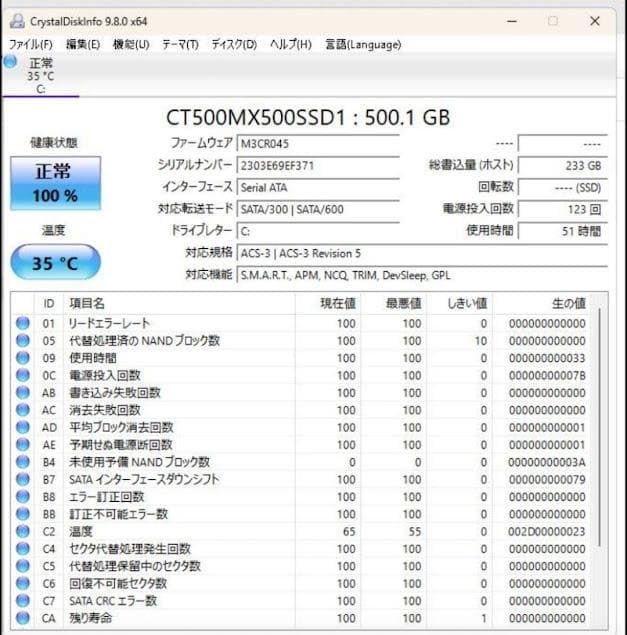Image resolution: width=627 pixels, height=635 pixels.
Task: Click the rotation rate value ---- (SSD)
Action: tap(563, 188)
